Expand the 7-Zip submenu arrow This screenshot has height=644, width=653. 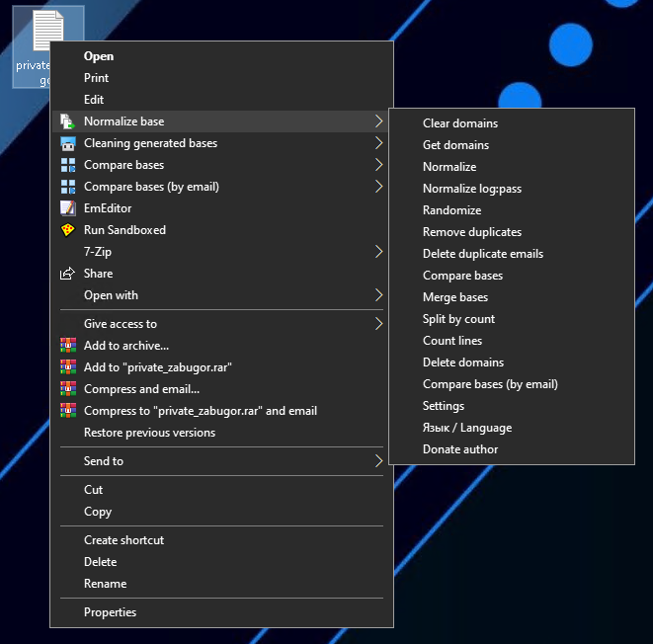[x=378, y=252]
